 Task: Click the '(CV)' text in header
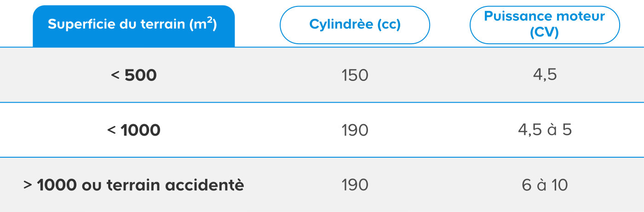[544, 33]
